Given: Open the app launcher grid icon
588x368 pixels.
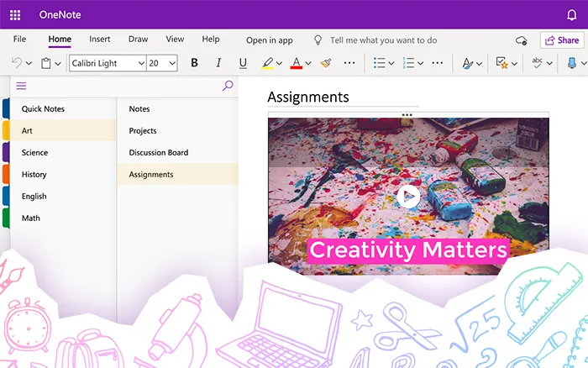Looking at the screenshot, I should tap(15, 15).
